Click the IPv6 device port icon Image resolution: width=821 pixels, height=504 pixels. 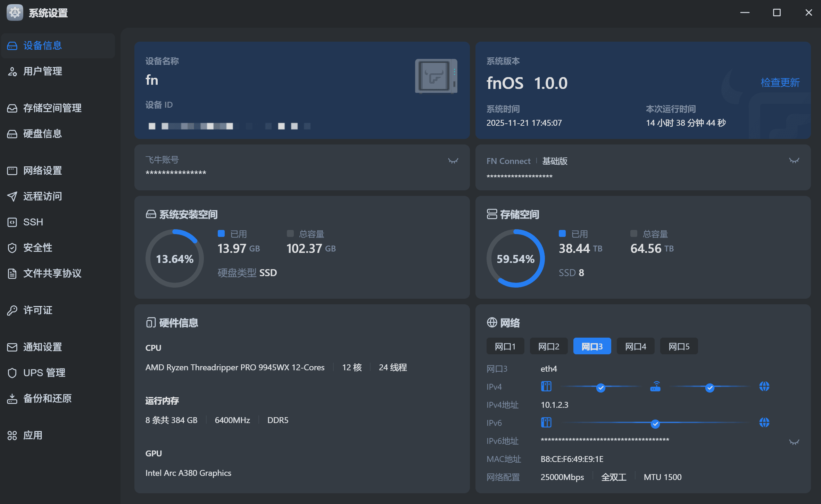(546, 423)
